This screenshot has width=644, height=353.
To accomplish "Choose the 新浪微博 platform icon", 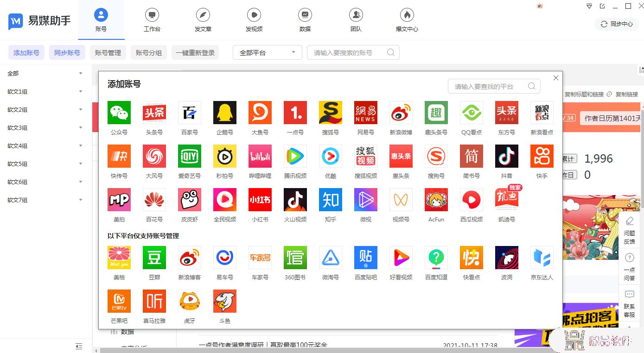I will pos(401,113).
